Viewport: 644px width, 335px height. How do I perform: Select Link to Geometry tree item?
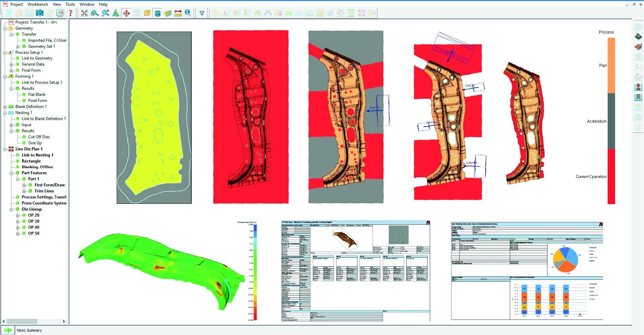coord(37,58)
